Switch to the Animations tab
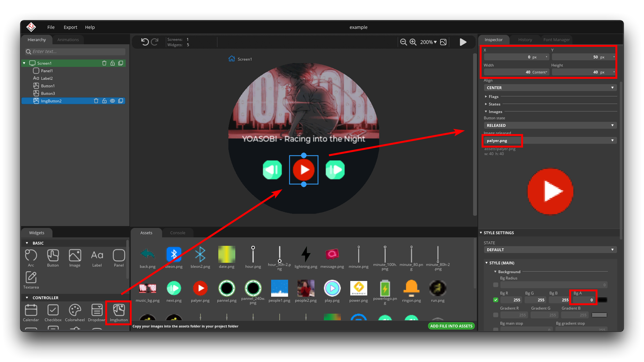644x362 pixels. pos(68,40)
